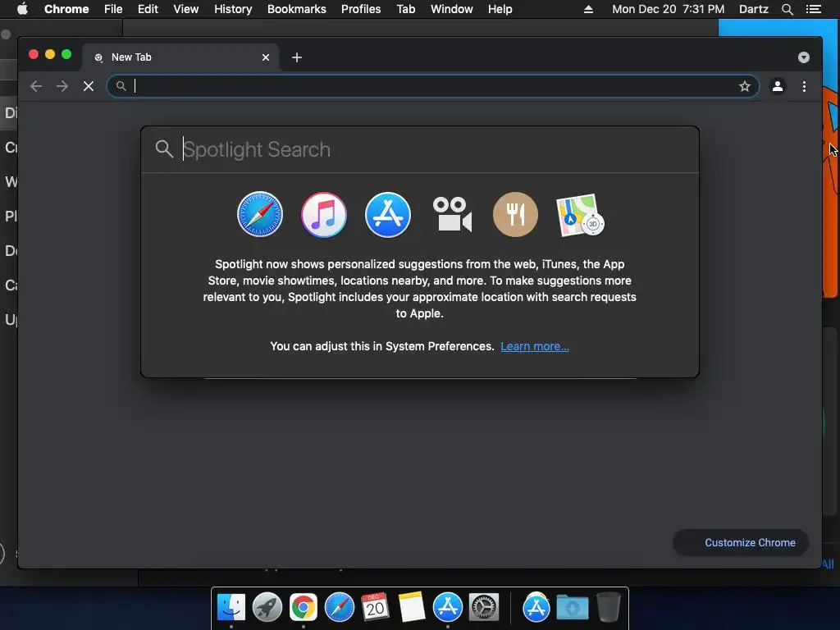
Task: Go forward in Chrome
Action: pyautogui.click(x=62, y=86)
